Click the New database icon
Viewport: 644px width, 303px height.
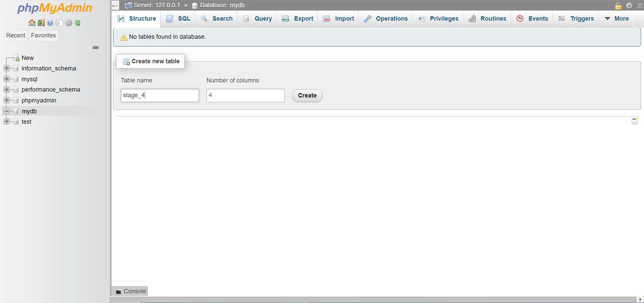(16, 58)
